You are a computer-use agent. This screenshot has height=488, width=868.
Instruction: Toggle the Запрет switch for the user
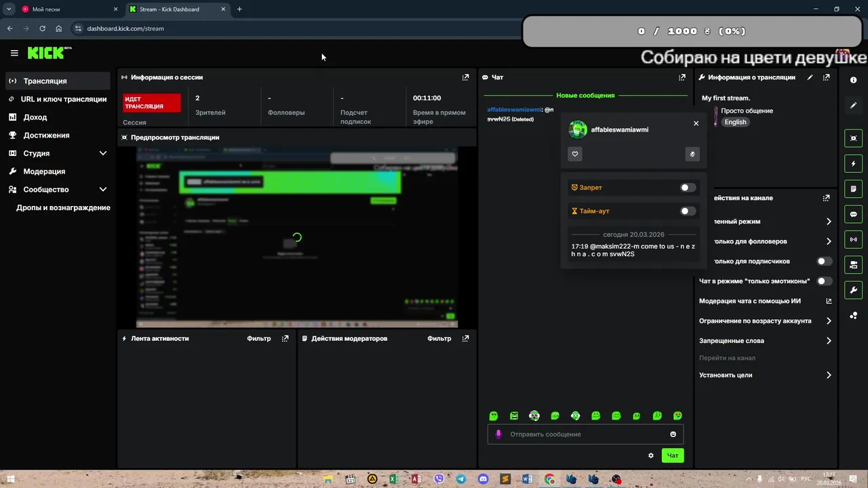pyautogui.click(x=688, y=188)
